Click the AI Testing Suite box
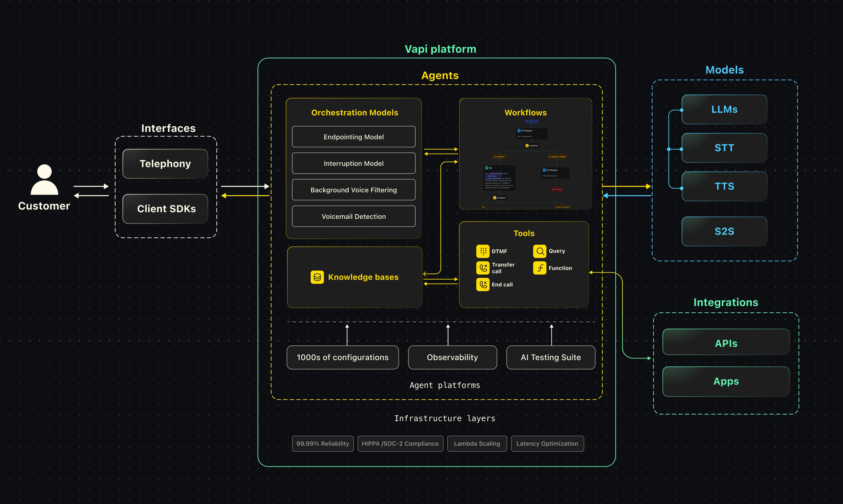843x504 pixels. coord(551,357)
